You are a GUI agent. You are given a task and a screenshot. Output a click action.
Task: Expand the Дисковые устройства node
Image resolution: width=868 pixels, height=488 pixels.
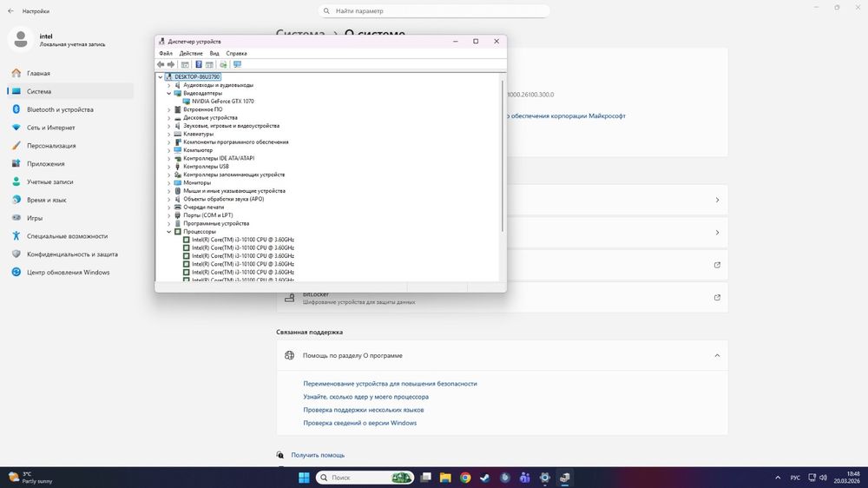point(169,118)
